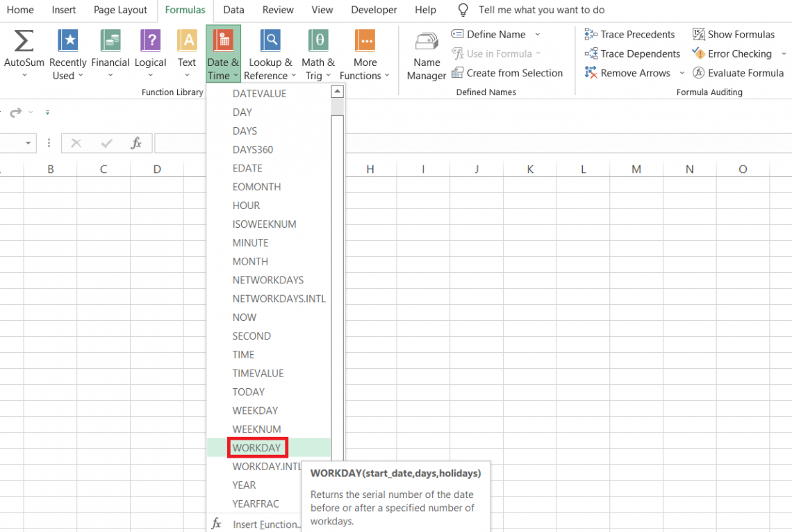
Task: Expand the Error Checking dropdown
Action: (x=783, y=53)
